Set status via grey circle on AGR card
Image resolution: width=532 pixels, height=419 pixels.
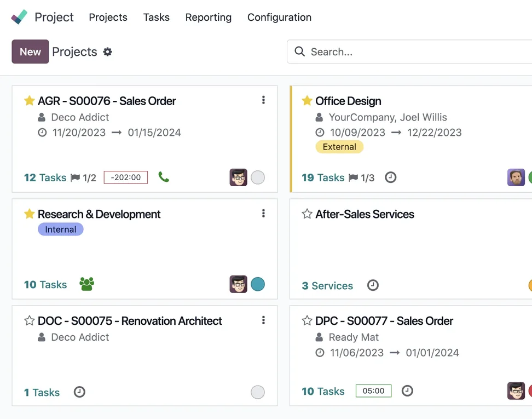[258, 177]
